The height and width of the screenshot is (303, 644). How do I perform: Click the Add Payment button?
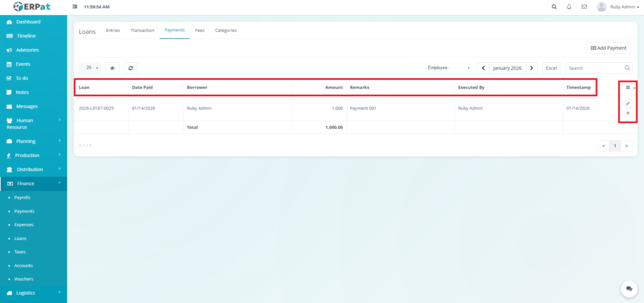coord(608,48)
